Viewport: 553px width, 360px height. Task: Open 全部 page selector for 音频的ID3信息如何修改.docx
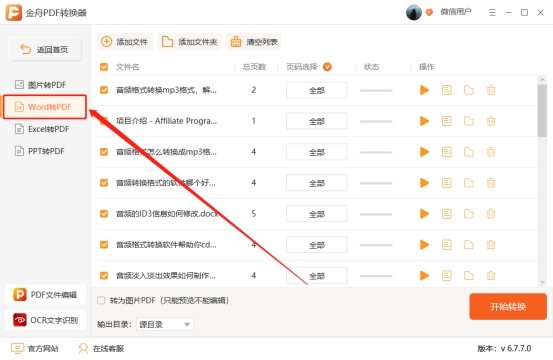316,214
